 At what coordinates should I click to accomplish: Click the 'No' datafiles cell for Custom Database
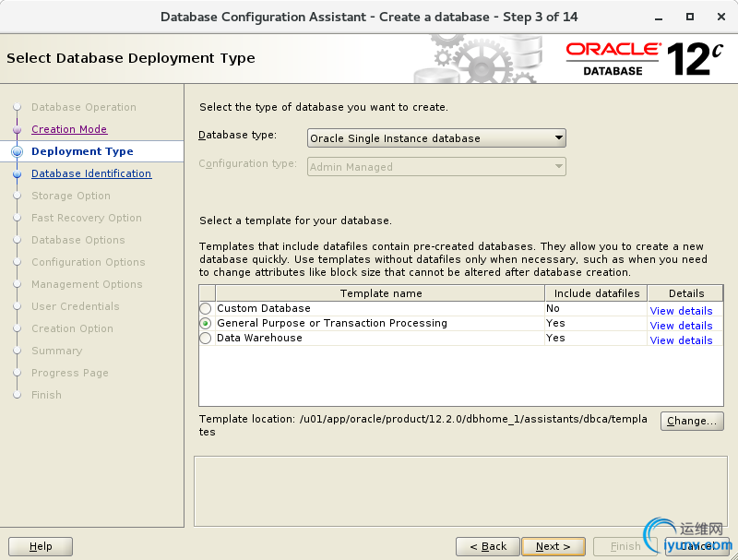(596, 308)
